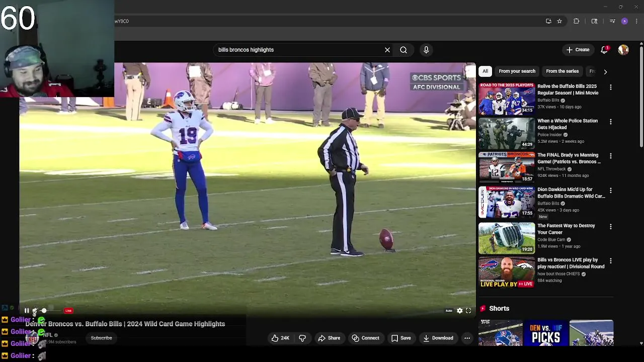Select the 'From the series' chip
This screenshot has height=362, width=644.
tap(562, 71)
